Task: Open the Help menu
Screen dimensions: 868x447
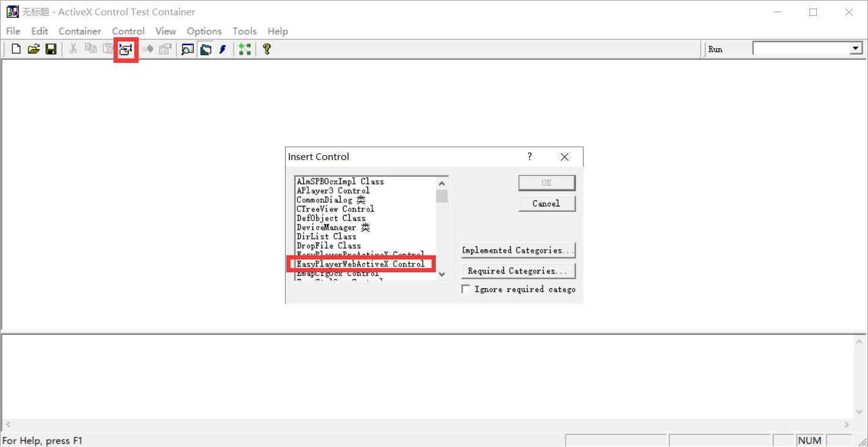Action: click(x=278, y=31)
